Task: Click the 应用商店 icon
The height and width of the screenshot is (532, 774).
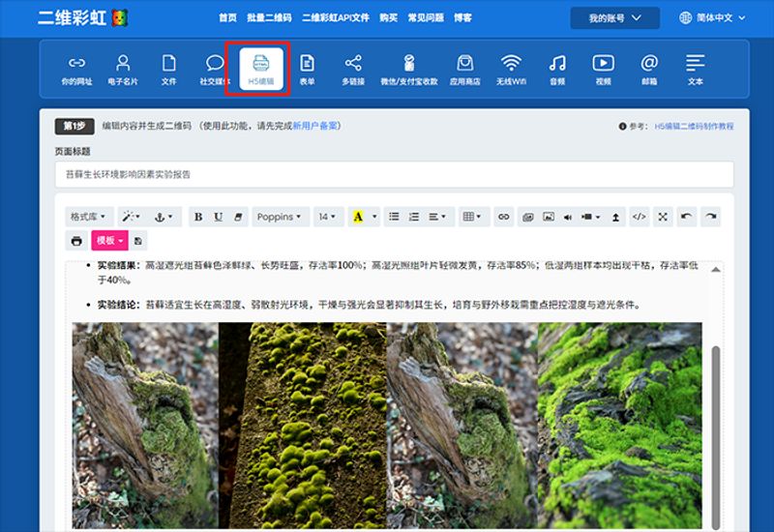Action: [464, 69]
